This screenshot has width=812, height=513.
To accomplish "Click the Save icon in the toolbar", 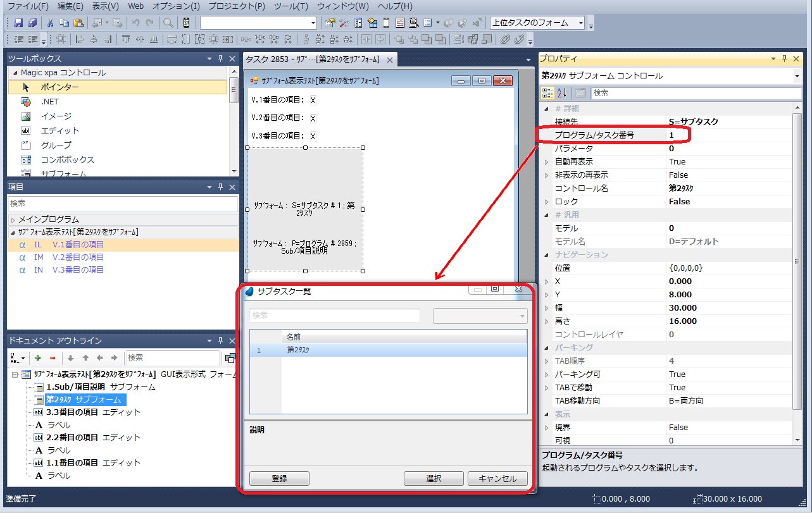I will [x=18, y=23].
